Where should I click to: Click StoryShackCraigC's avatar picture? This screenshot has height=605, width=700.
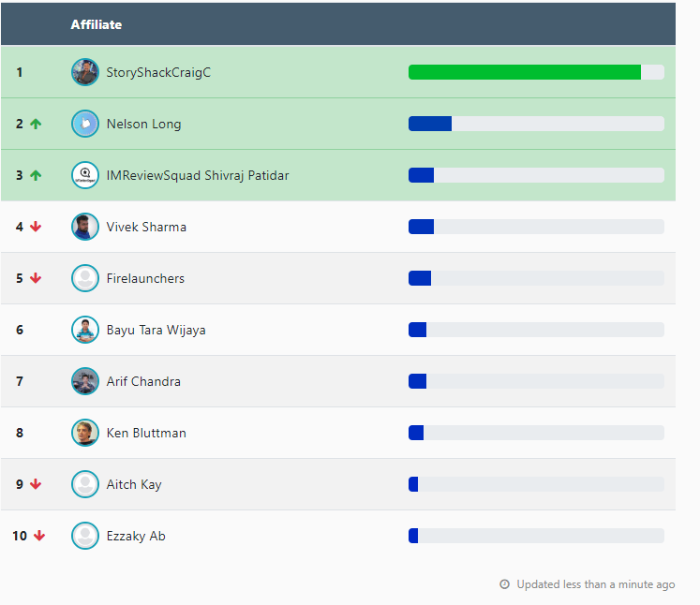coord(85,72)
